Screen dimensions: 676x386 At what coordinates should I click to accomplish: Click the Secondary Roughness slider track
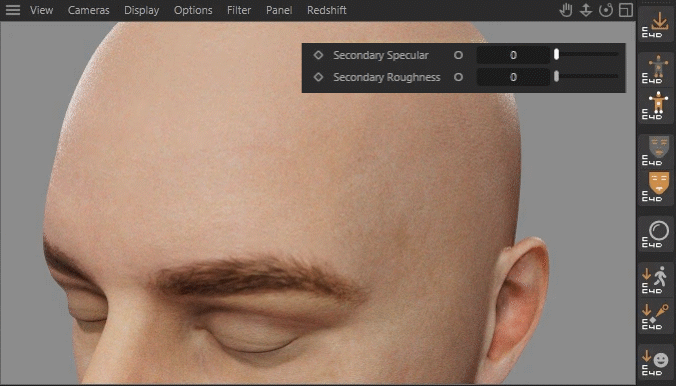(587, 76)
